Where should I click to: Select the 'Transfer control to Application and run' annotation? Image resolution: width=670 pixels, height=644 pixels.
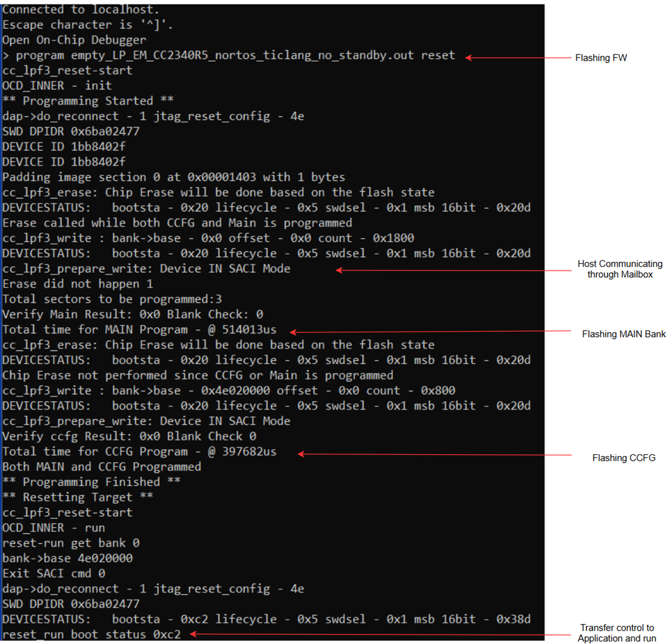(x=618, y=634)
